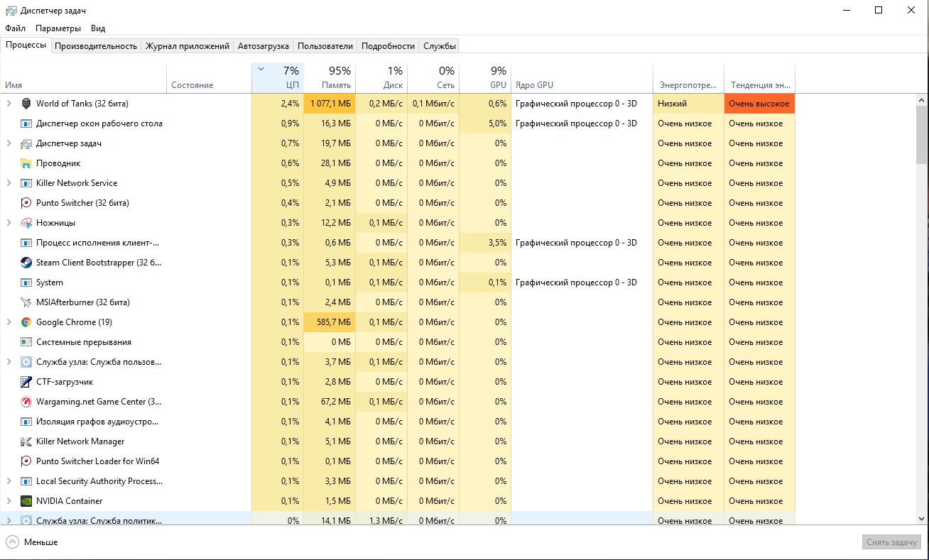Click the Ножницы snipping tool icon

click(26, 223)
